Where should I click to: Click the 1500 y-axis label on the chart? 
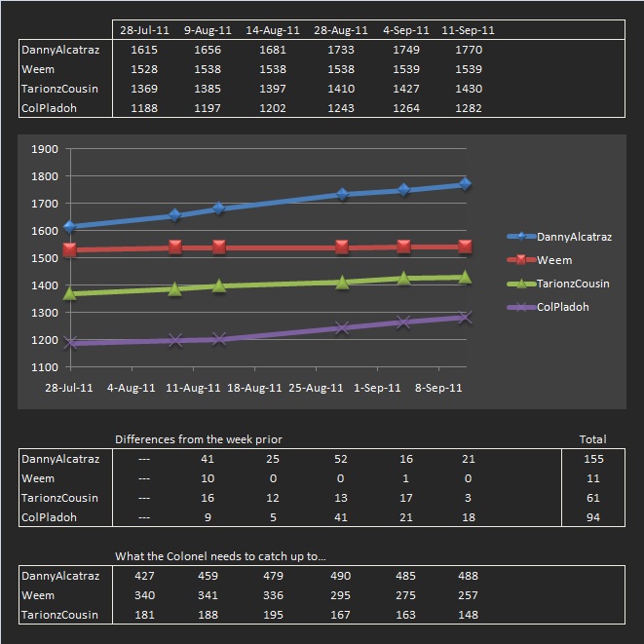45,258
